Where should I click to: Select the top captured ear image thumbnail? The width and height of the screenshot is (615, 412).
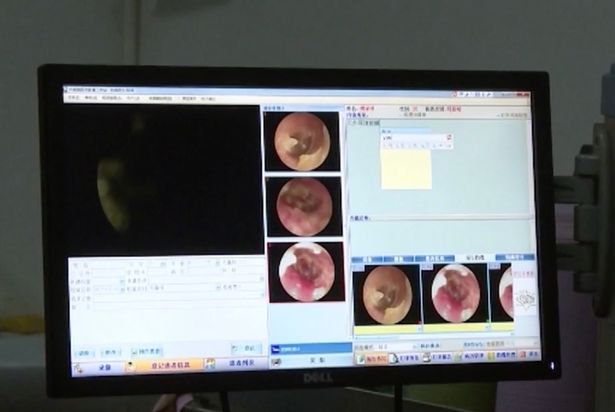pyautogui.click(x=301, y=140)
